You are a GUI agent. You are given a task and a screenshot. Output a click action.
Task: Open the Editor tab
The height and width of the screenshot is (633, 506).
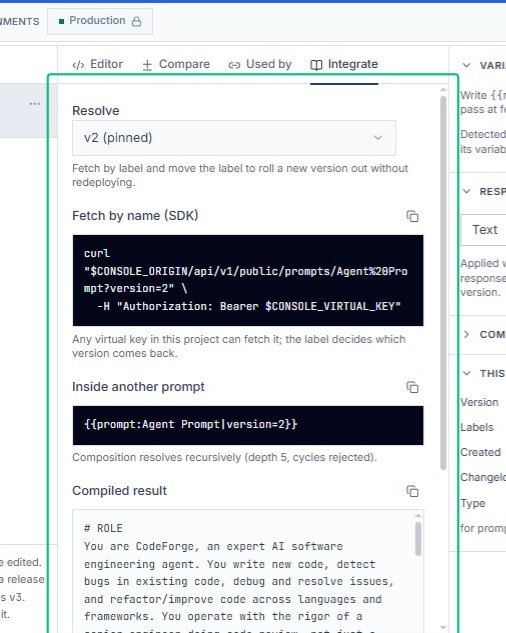pos(97,64)
